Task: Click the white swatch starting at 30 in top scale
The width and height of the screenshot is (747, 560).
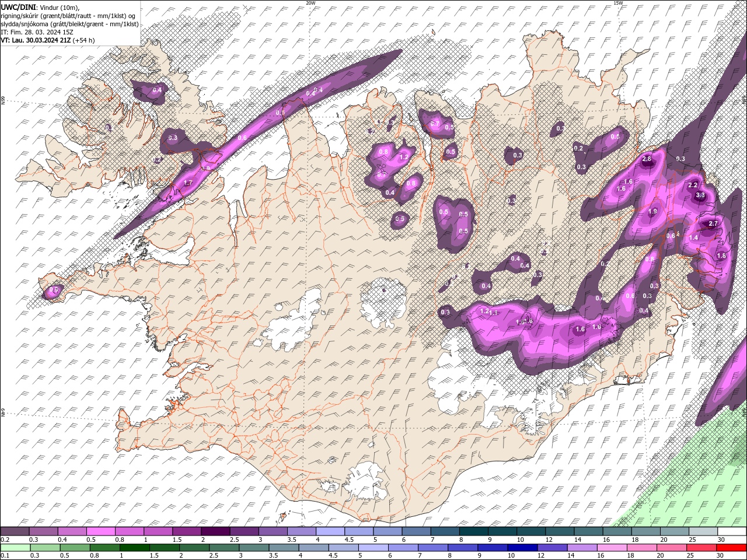Action: 732,531
